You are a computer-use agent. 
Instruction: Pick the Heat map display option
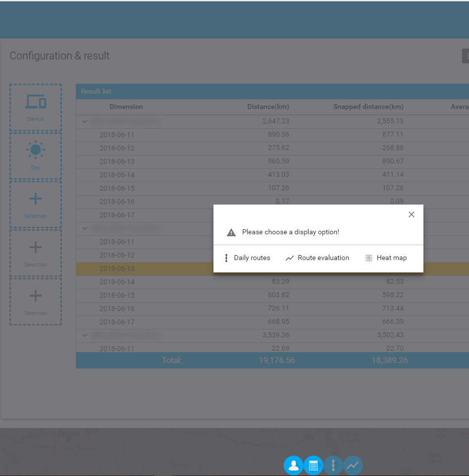tap(386, 258)
